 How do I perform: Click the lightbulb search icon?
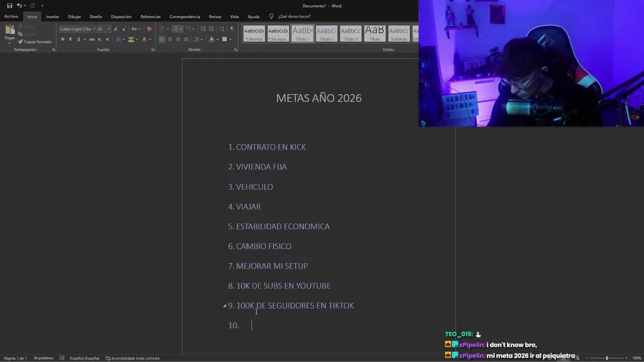[x=272, y=17]
